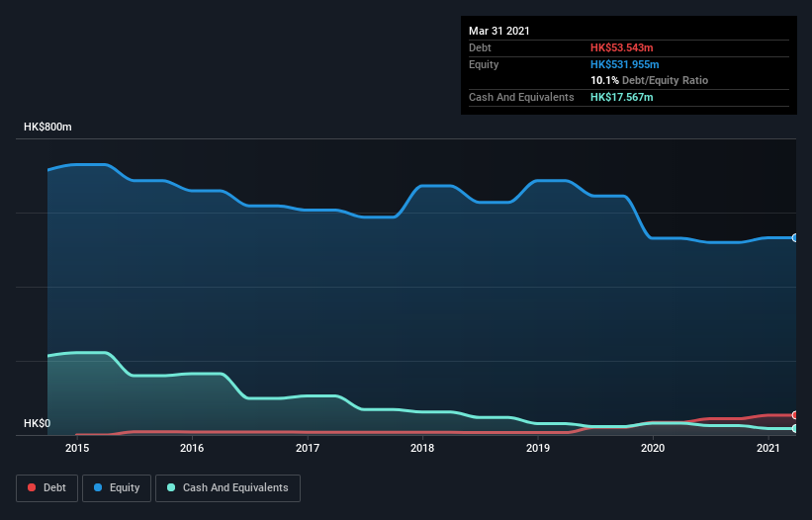Click 2019 on the time axis
Image resolution: width=812 pixels, height=520 pixels.
538,449
